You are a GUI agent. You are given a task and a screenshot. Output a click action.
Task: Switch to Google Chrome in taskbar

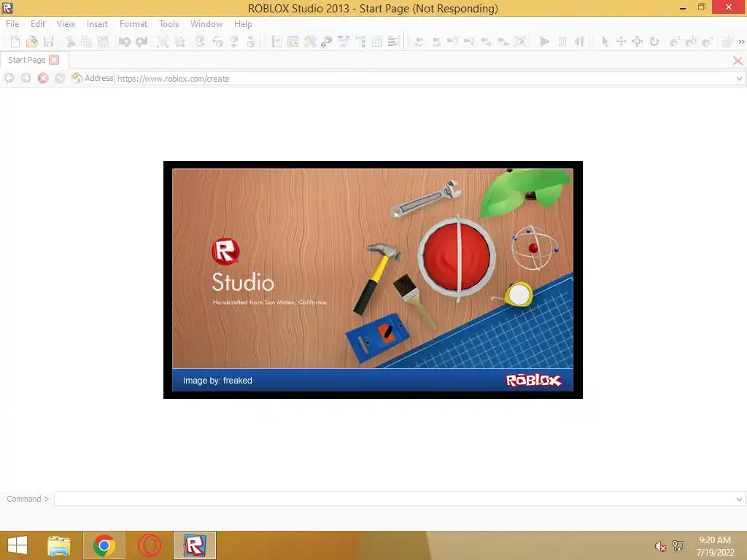(104, 545)
